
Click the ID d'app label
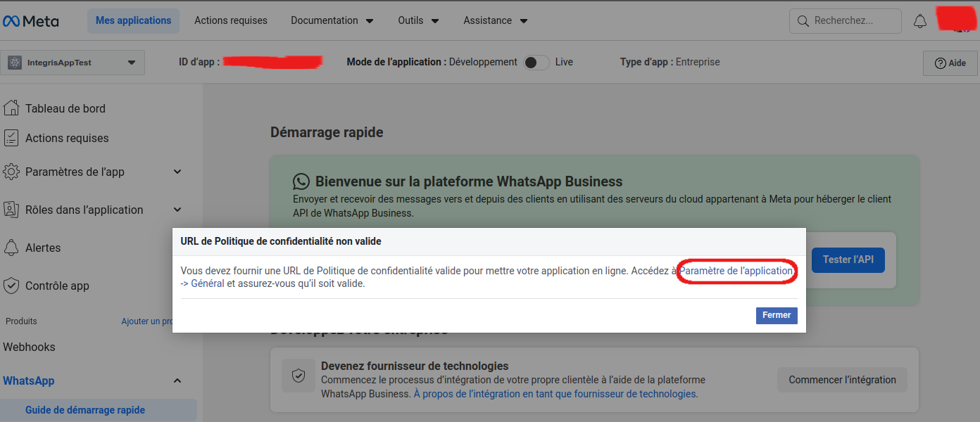click(x=200, y=62)
